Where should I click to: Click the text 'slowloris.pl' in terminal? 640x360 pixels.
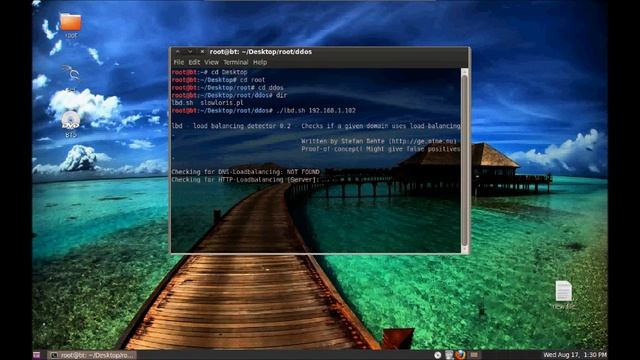click(222, 103)
